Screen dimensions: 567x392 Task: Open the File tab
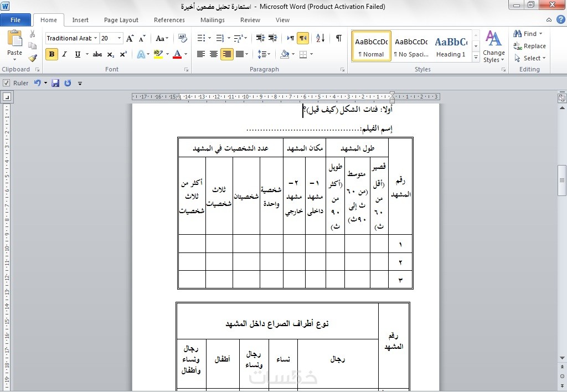[x=16, y=20]
